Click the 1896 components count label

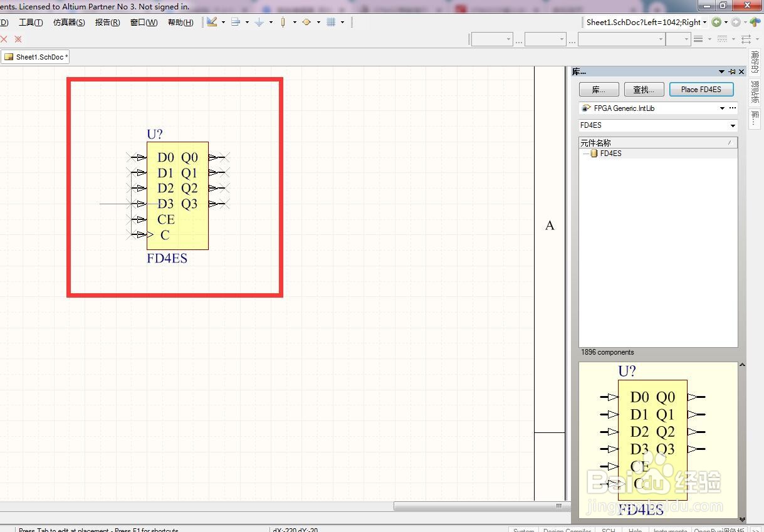click(607, 352)
